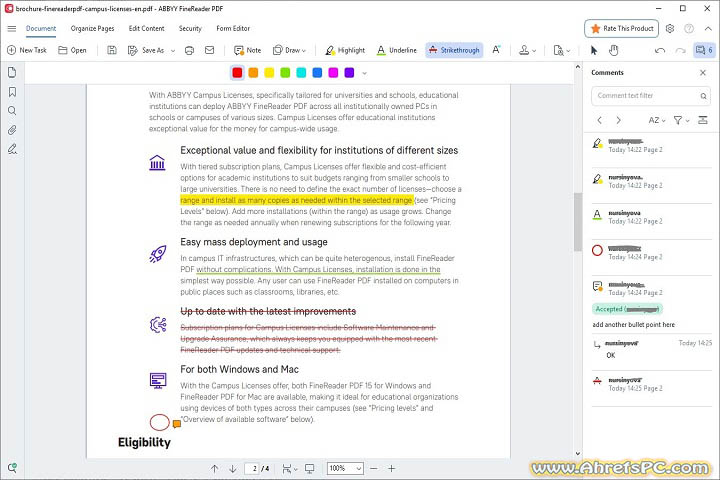Click the orange note marker on page
This screenshot has height=480, width=720.
point(177,424)
